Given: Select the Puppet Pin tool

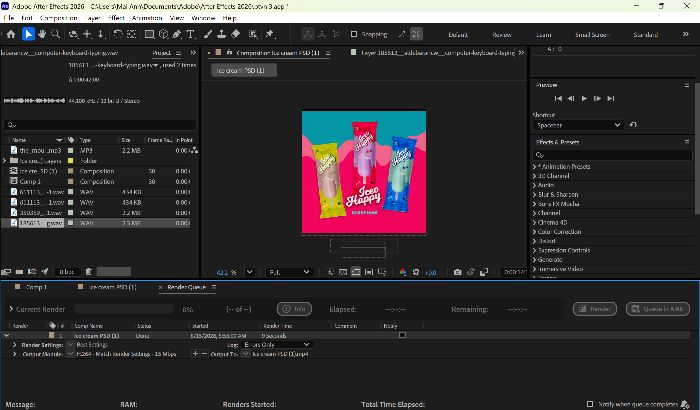Looking at the screenshot, I should point(270,34).
